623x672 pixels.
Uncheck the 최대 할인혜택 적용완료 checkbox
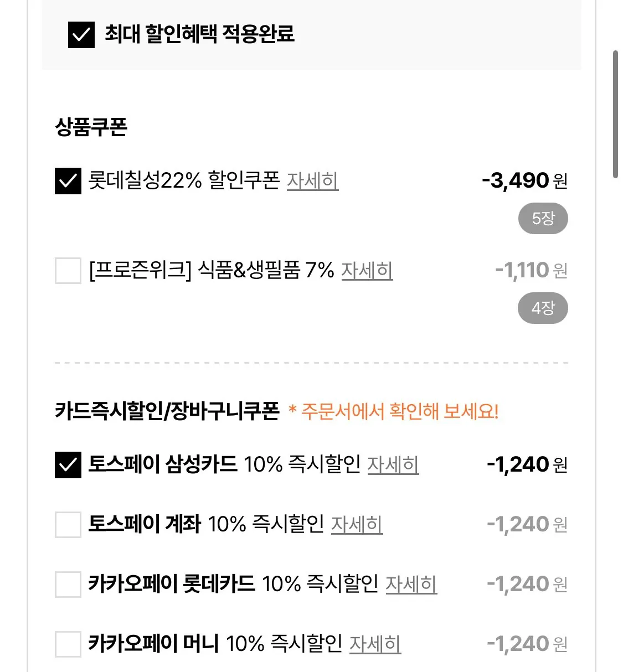(x=81, y=35)
